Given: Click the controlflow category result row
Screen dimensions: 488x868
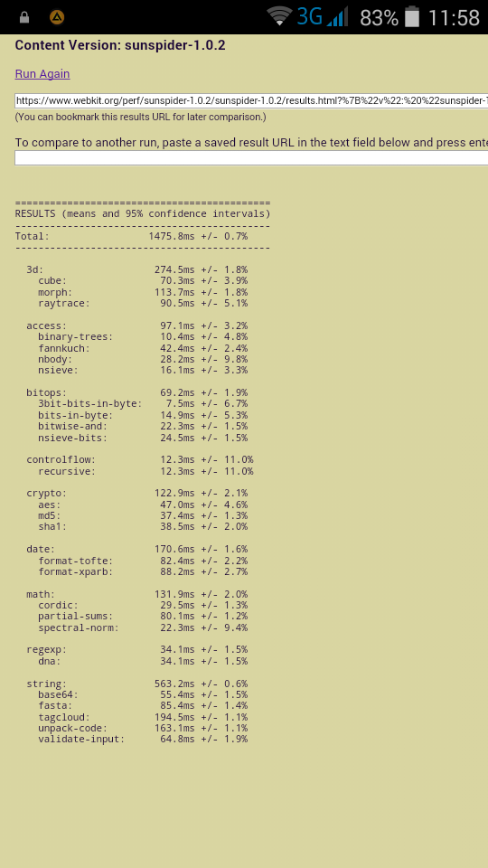Looking at the screenshot, I should (140, 459).
